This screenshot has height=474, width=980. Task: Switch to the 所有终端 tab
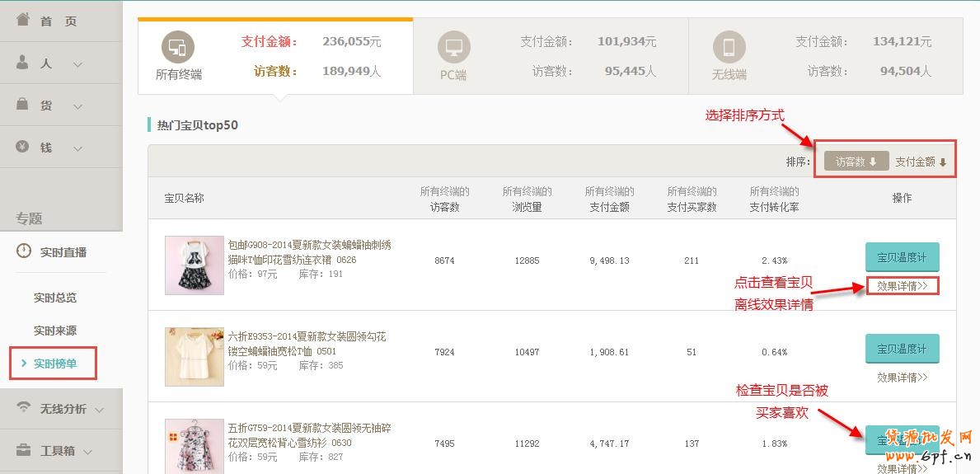click(275, 56)
